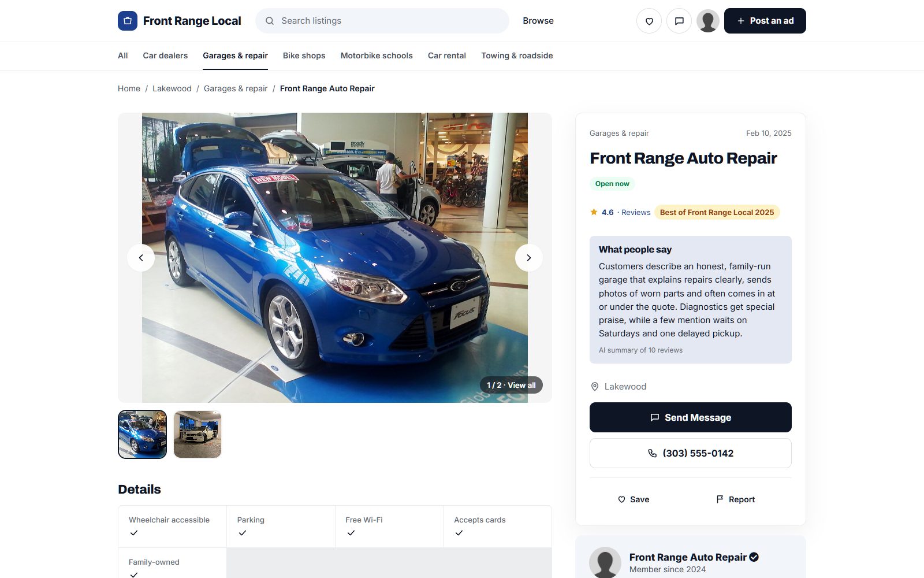
Task: Click the verified badge beside seller name
Action: point(754,557)
